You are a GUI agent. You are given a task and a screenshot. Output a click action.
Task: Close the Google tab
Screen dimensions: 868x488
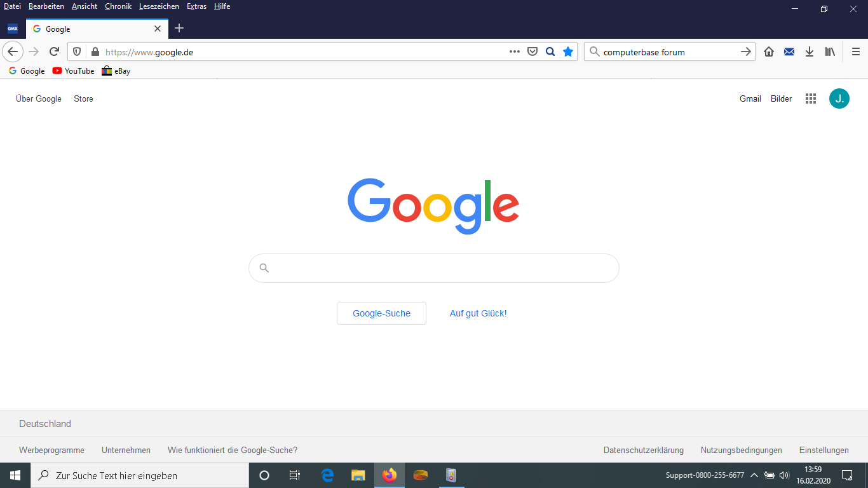[x=158, y=29]
